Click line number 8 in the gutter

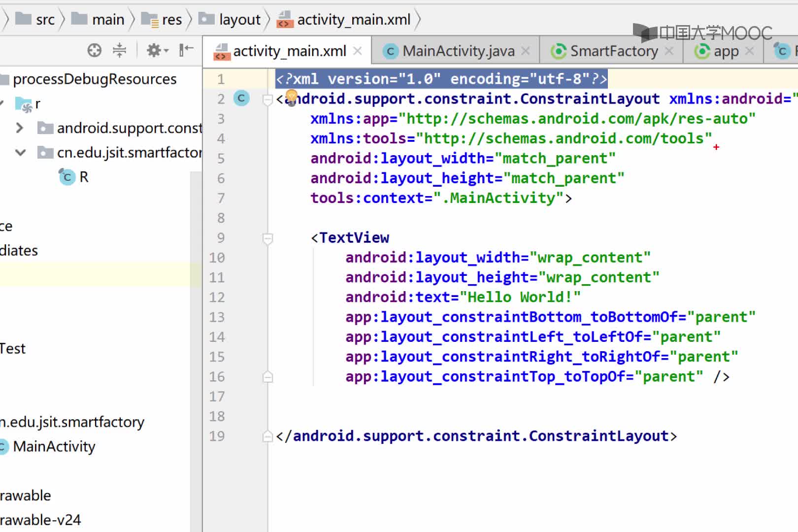tap(221, 218)
